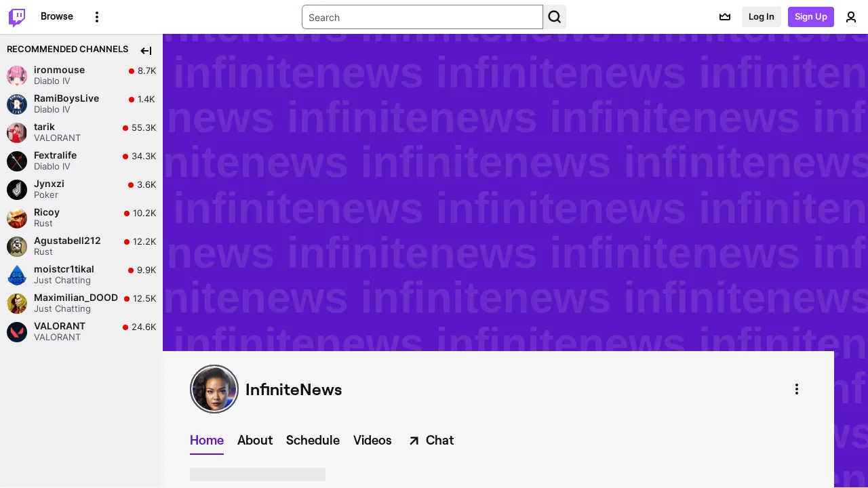Viewport: 868px width, 488px height.
Task: Click the Ricoy channel avatar
Action: [x=17, y=218]
